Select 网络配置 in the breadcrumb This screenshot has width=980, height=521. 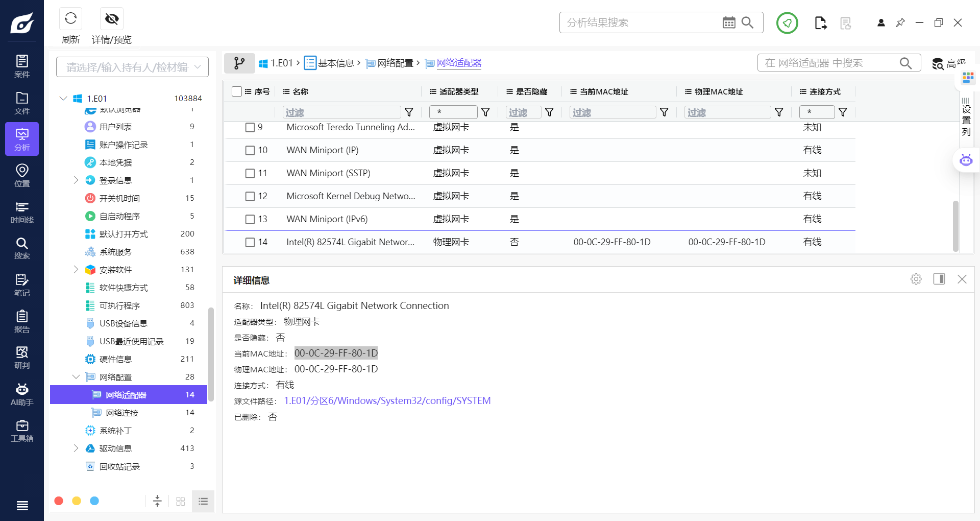389,63
